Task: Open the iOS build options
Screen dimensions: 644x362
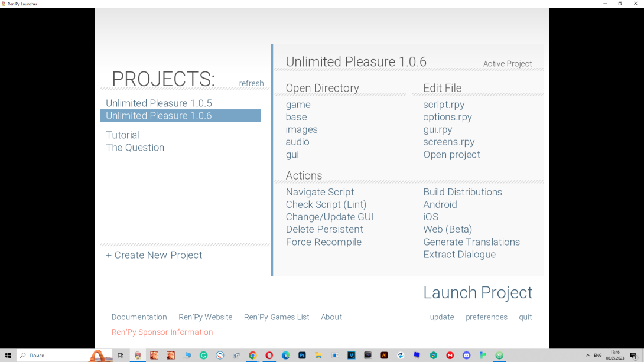Action: [x=431, y=217]
